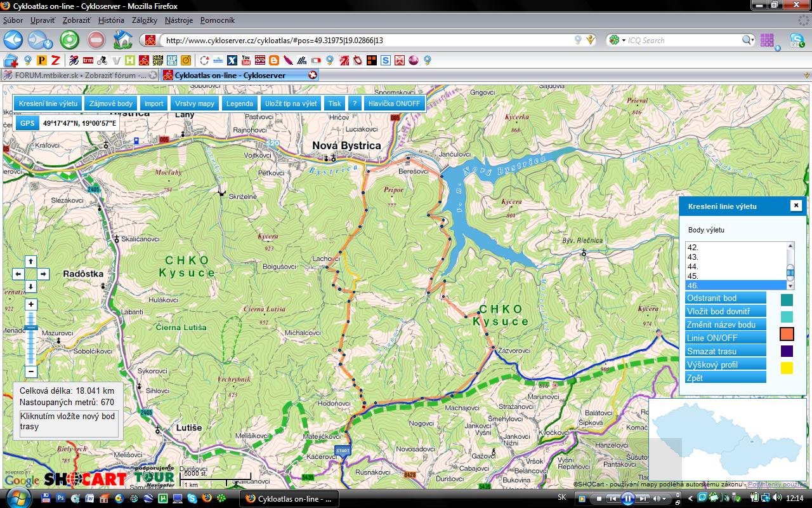Screen dimensions: 812x508
Task: Click Odstranit bod button
Action: point(726,298)
